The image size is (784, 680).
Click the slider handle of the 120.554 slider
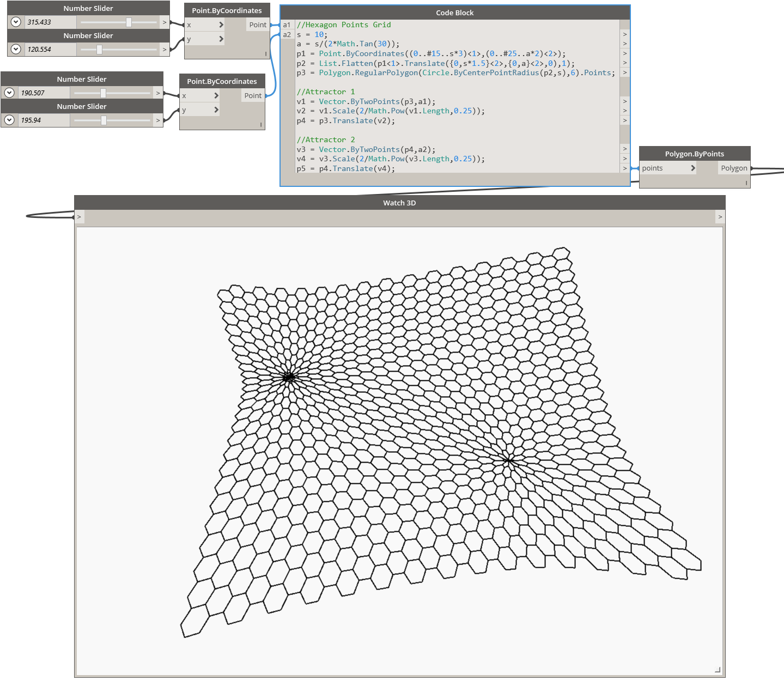99,49
